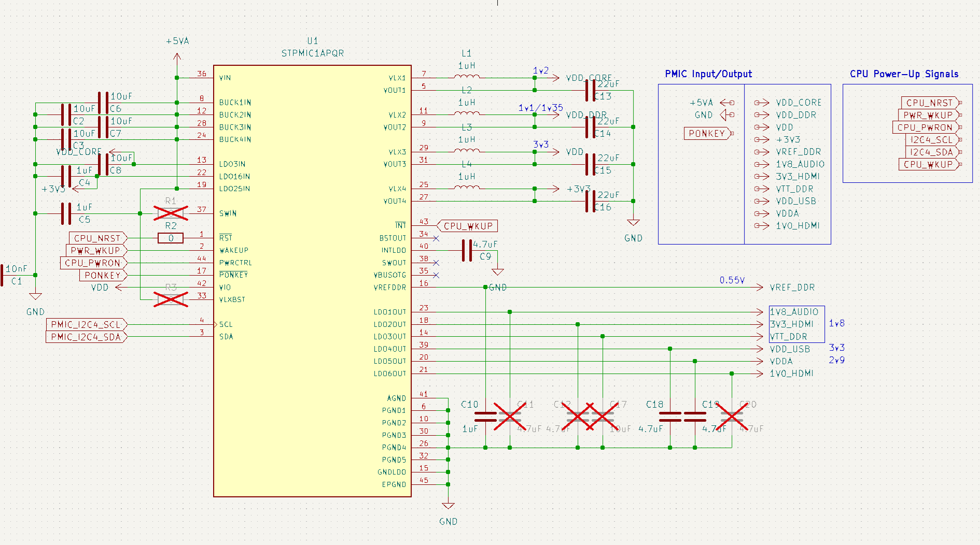Click the DNP cross on resistor R1
Image resolution: width=980 pixels, height=545 pixels.
tap(170, 213)
